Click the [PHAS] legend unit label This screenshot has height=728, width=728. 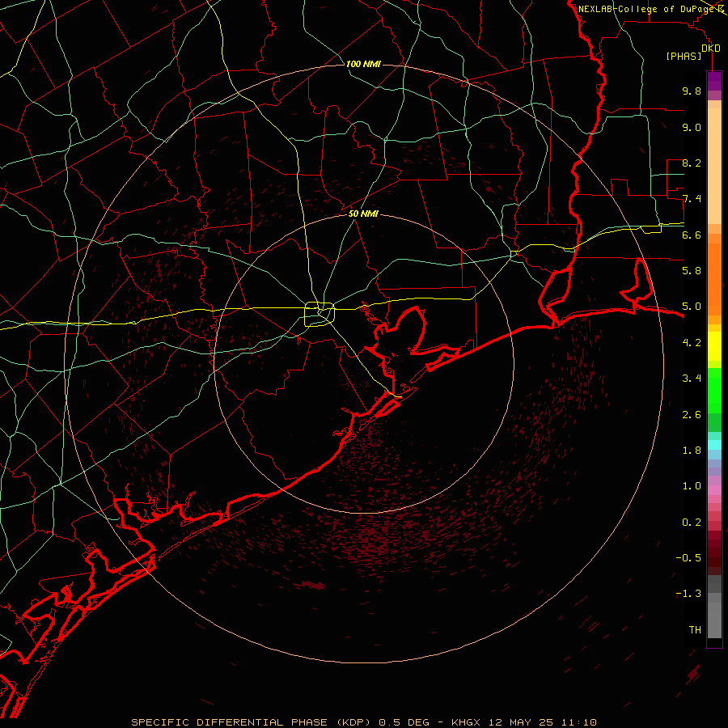pos(684,57)
